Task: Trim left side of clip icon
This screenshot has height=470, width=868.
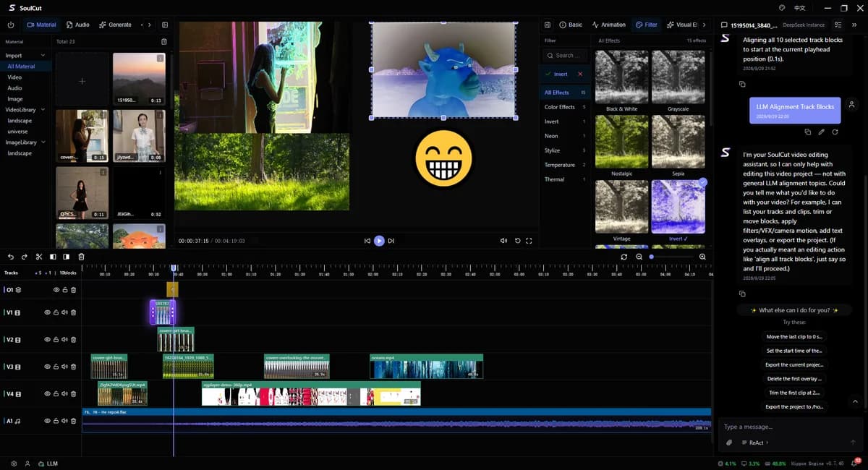Action: 53,257
